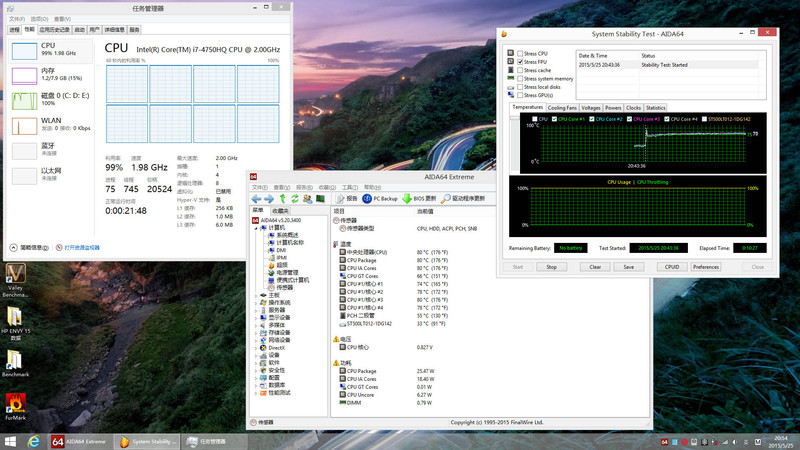Switch to the Cooling Fans tab
The width and height of the screenshot is (800, 450).
[562, 107]
